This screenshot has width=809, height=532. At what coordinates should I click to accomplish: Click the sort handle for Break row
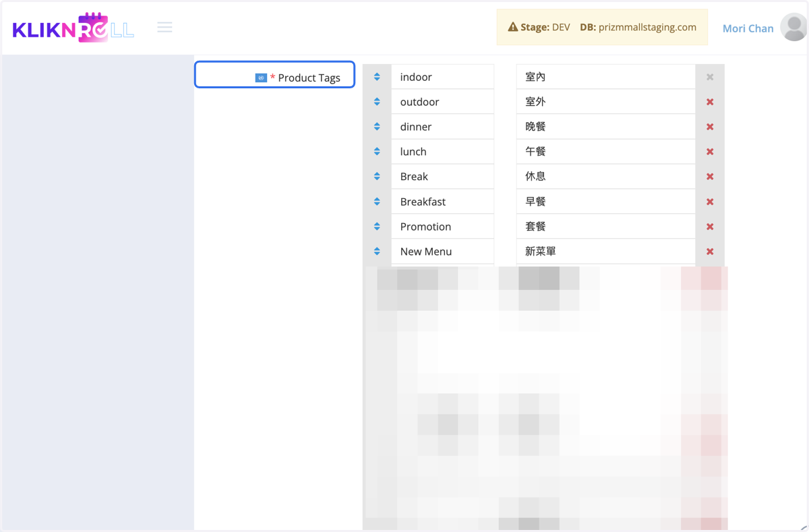pos(377,177)
